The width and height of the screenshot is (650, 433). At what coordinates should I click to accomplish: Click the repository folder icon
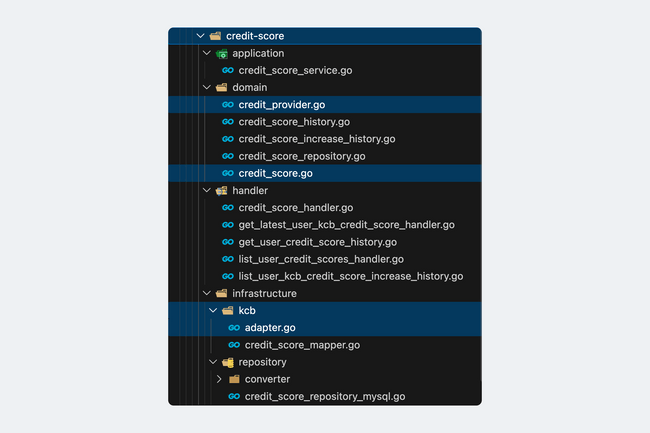tap(228, 363)
